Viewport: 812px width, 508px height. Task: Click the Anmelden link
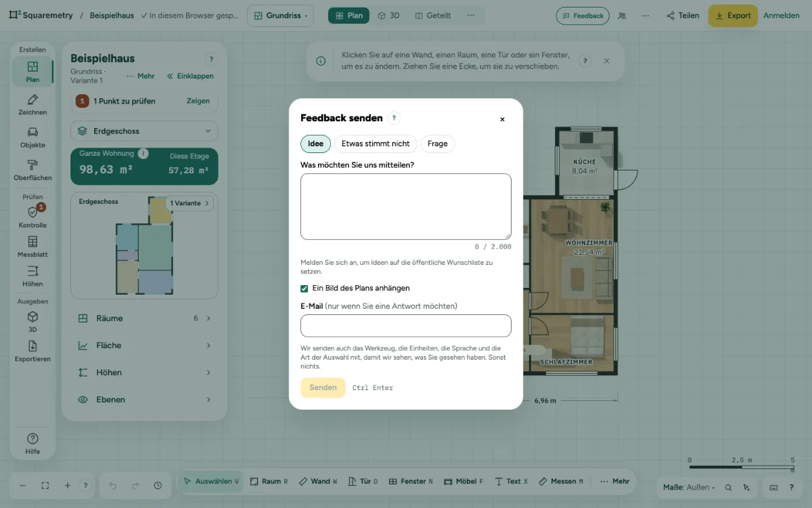click(x=782, y=16)
